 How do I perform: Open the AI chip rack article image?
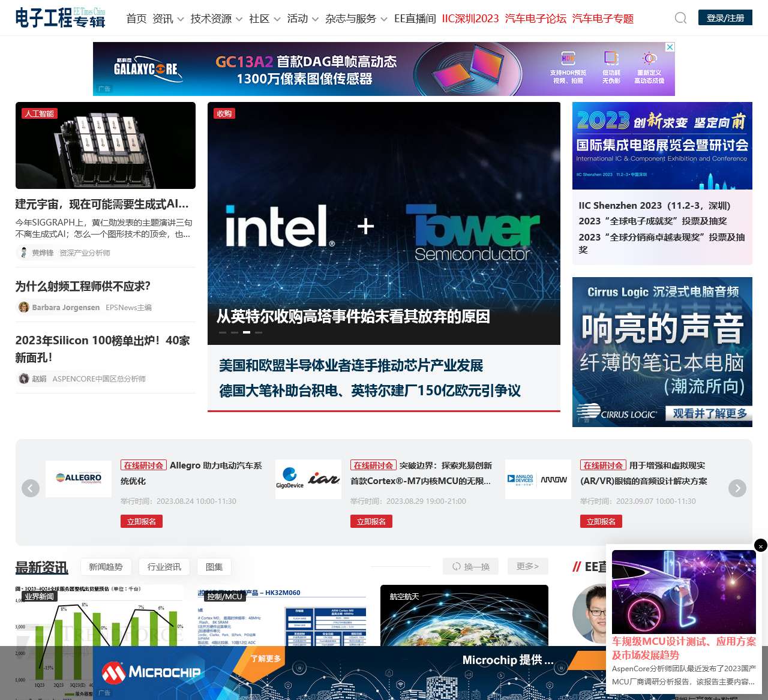106,146
